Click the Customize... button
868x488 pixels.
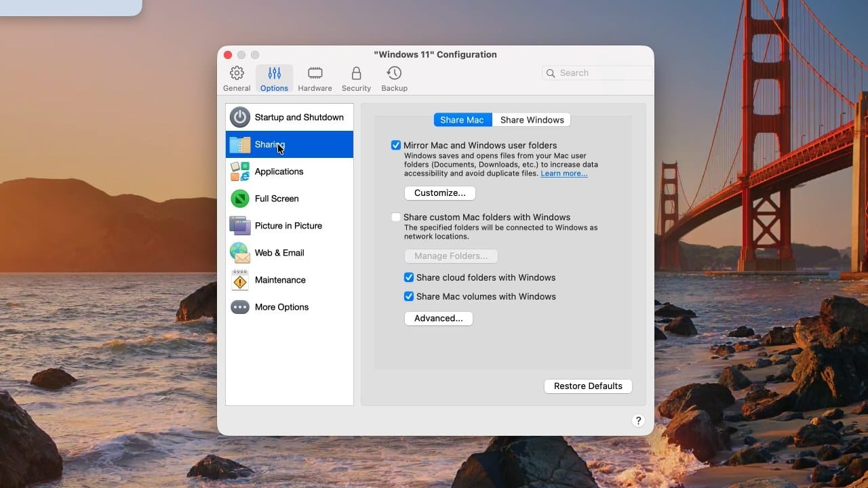440,193
